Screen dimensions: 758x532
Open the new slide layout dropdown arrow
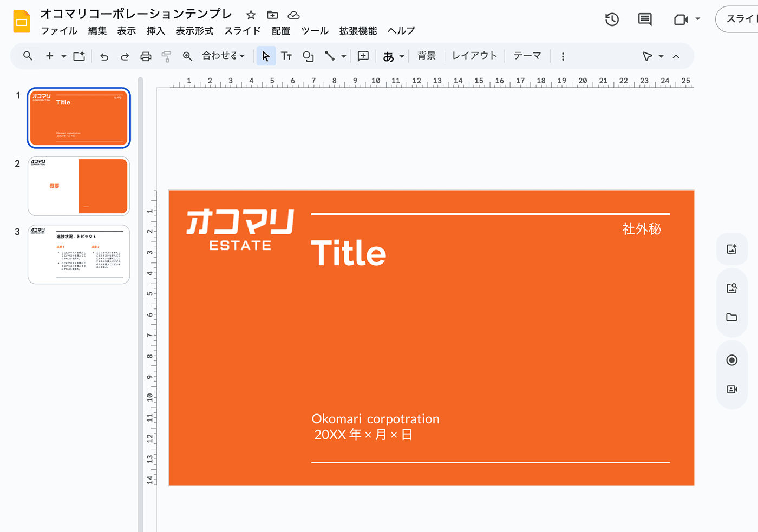point(63,56)
